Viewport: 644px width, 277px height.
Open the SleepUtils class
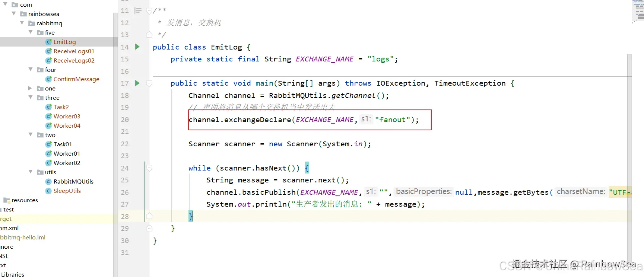67,191
